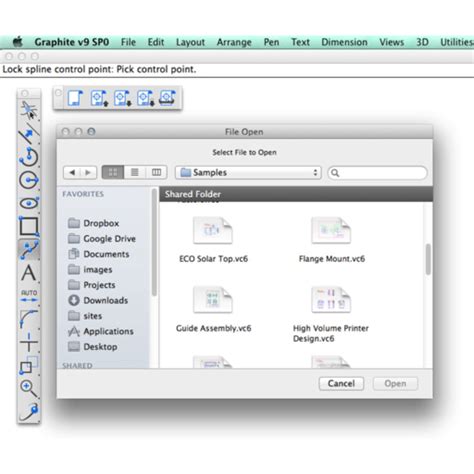Select the transform squares tool
This screenshot has width=474, height=474.
click(29, 365)
